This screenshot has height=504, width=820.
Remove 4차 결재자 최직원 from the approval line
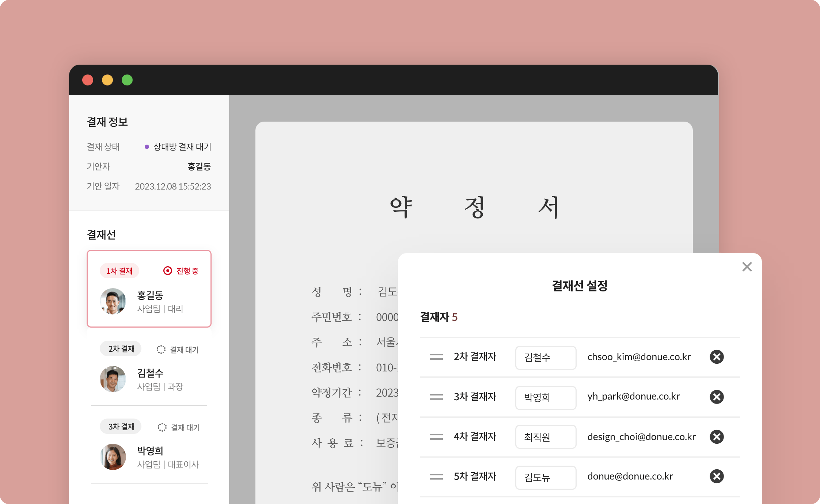tap(717, 437)
